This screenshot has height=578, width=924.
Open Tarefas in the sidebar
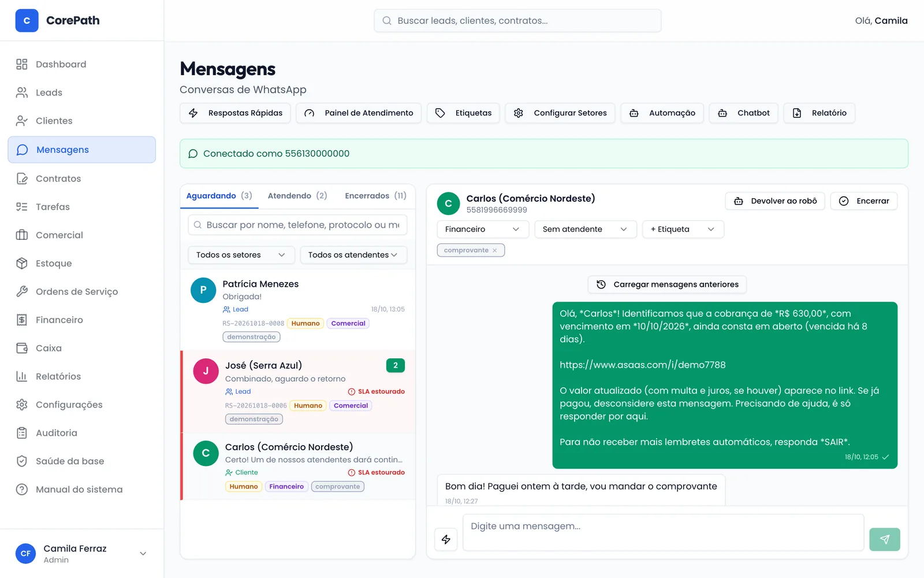click(x=81, y=207)
